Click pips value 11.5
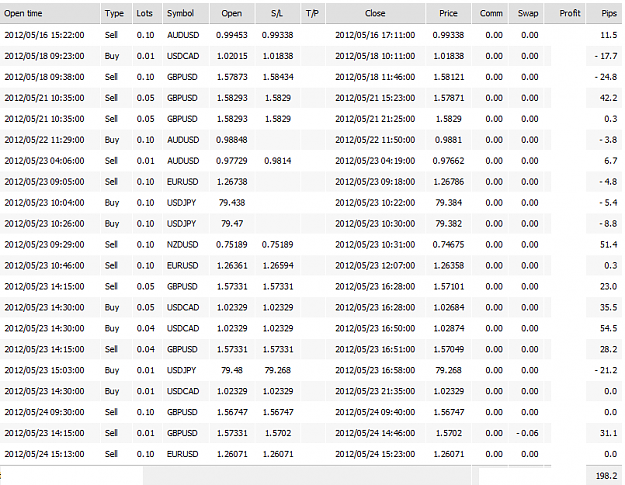The width and height of the screenshot is (625, 485). pos(609,35)
